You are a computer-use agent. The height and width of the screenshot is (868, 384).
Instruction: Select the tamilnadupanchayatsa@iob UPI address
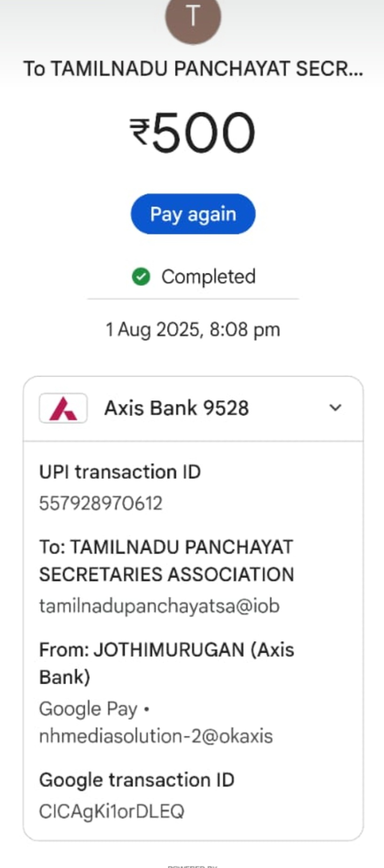tap(159, 606)
